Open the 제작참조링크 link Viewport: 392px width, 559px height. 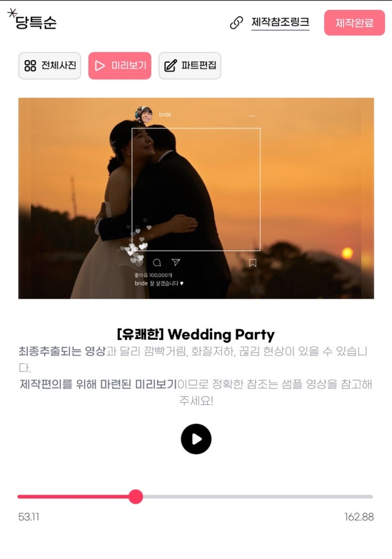tap(280, 22)
